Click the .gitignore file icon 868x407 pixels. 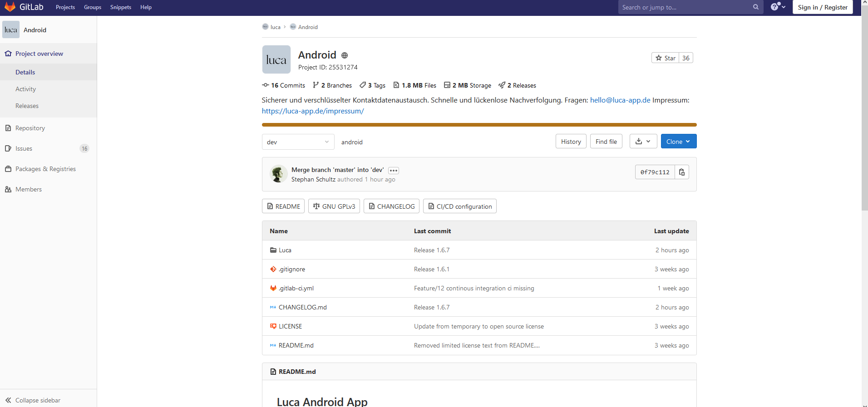(273, 269)
